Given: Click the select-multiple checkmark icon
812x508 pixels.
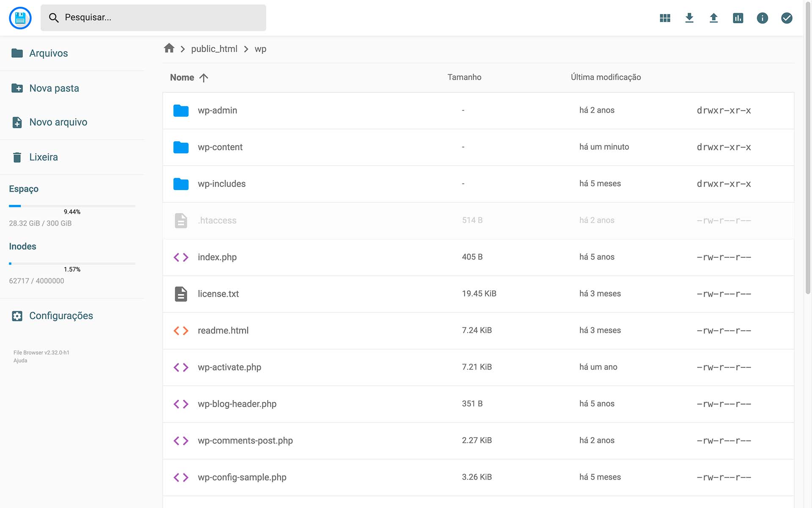Looking at the screenshot, I should 787,18.
